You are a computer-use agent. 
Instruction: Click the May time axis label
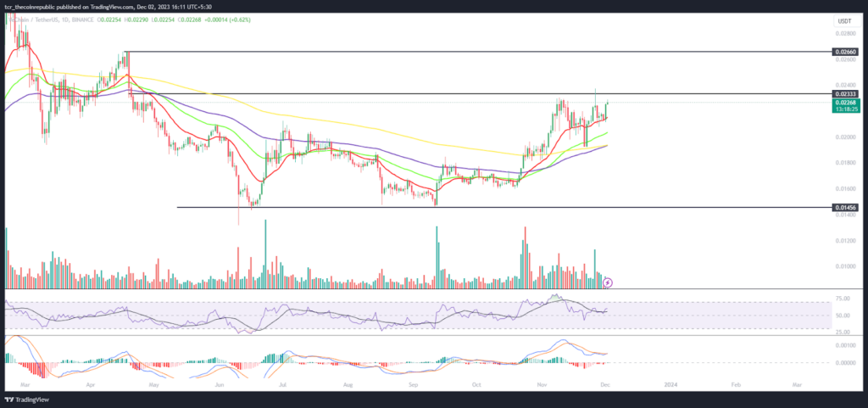pyautogui.click(x=154, y=383)
